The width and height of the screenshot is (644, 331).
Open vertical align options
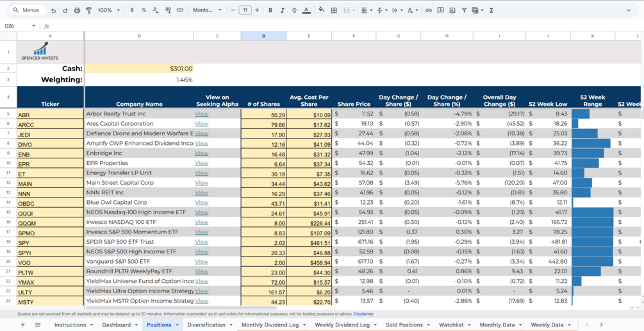pyautogui.click(x=381, y=10)
